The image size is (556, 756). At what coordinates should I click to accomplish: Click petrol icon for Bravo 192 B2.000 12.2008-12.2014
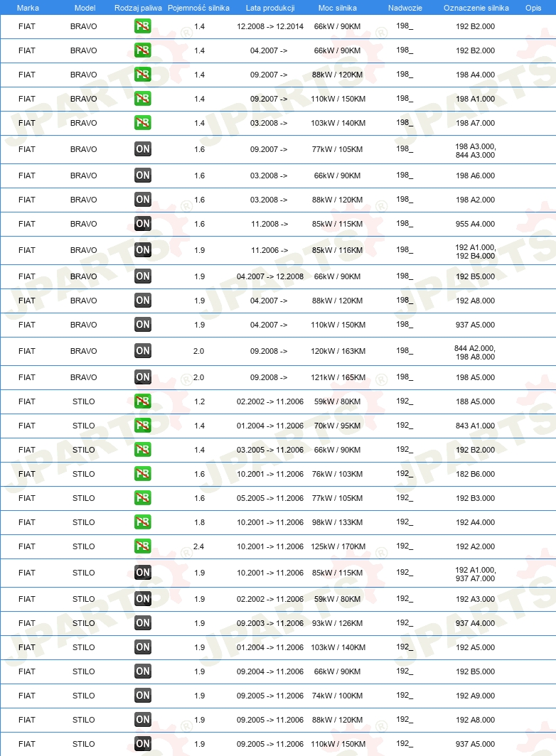pyautogui.click(x=142, y=26)
